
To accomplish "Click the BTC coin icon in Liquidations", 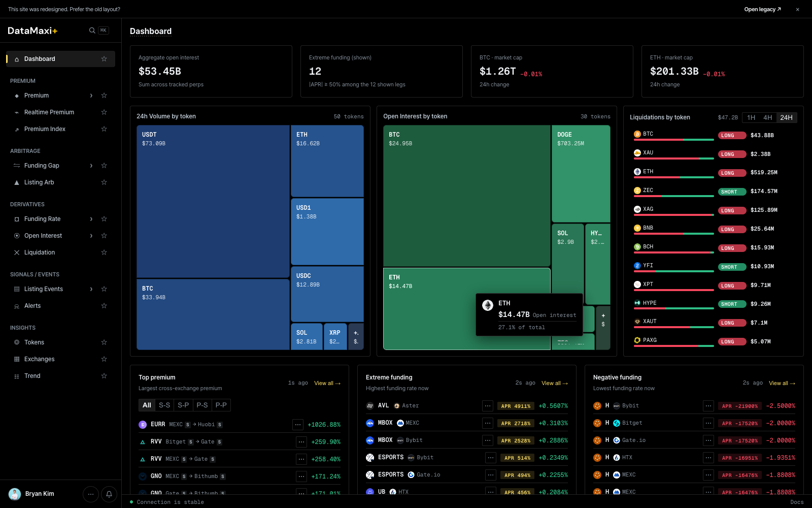I will point(637,134).
